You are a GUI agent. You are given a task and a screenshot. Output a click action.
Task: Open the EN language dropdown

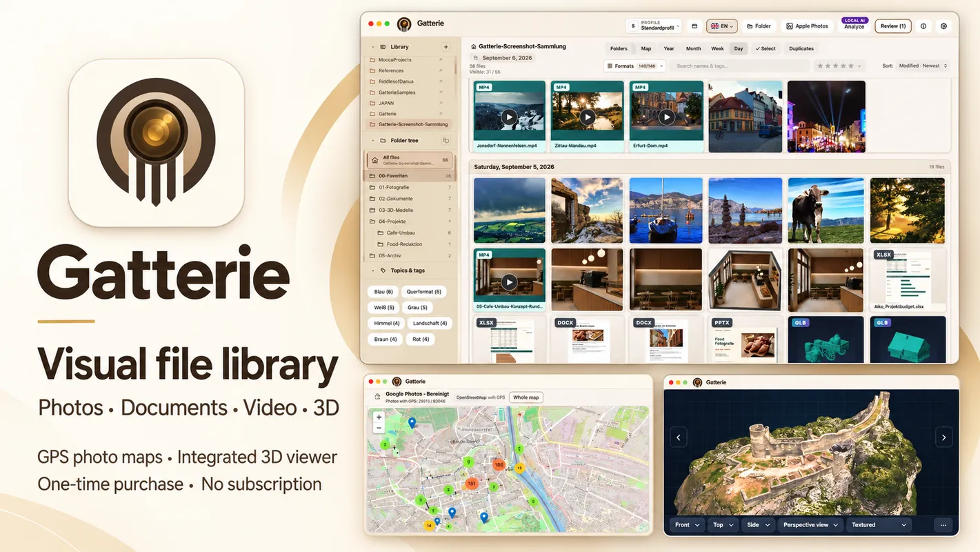[x=721, y=26]
